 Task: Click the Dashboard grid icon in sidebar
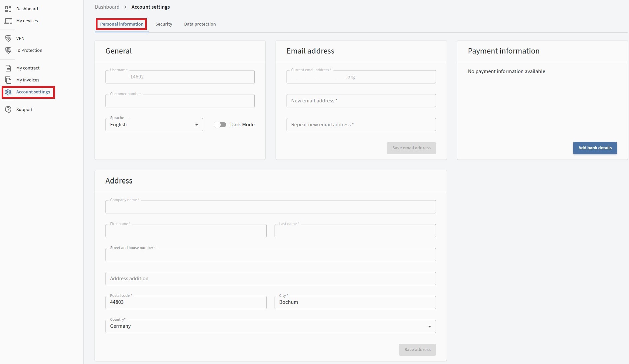pos(8,9)
